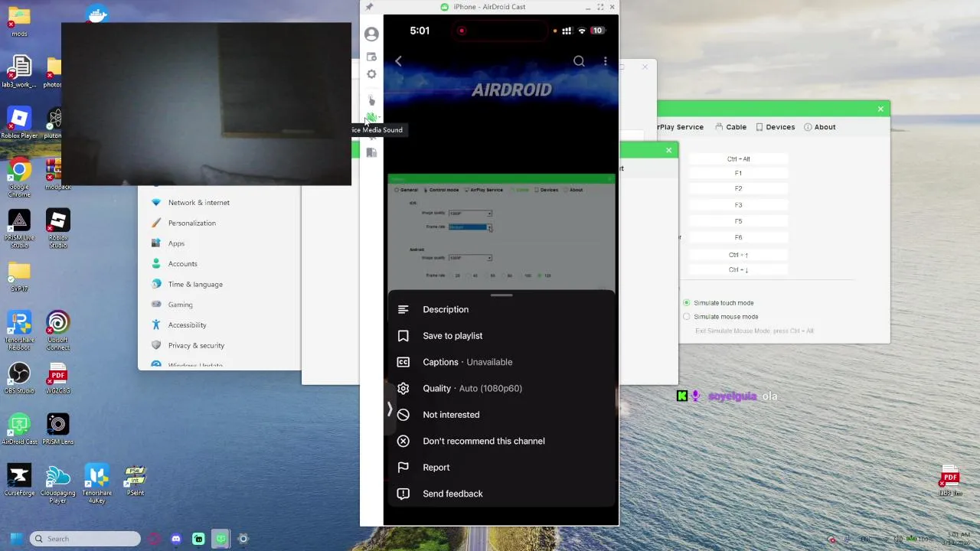980x551 pixels.
Task: Toggle the device media sound icon
Action: pyautogui.click(x=371, y=118)
